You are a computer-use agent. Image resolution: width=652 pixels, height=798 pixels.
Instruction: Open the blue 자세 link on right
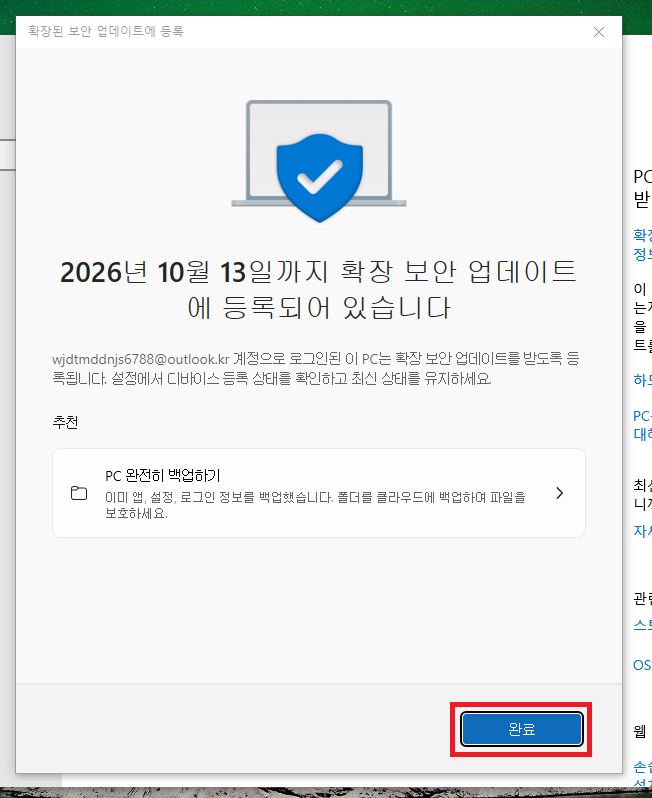tap(642, 531)
